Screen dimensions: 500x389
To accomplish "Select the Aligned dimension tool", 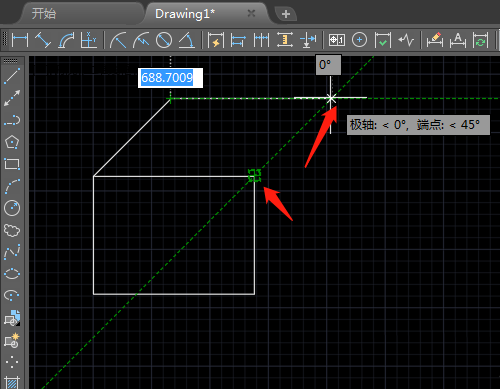I will coord(43,40).
